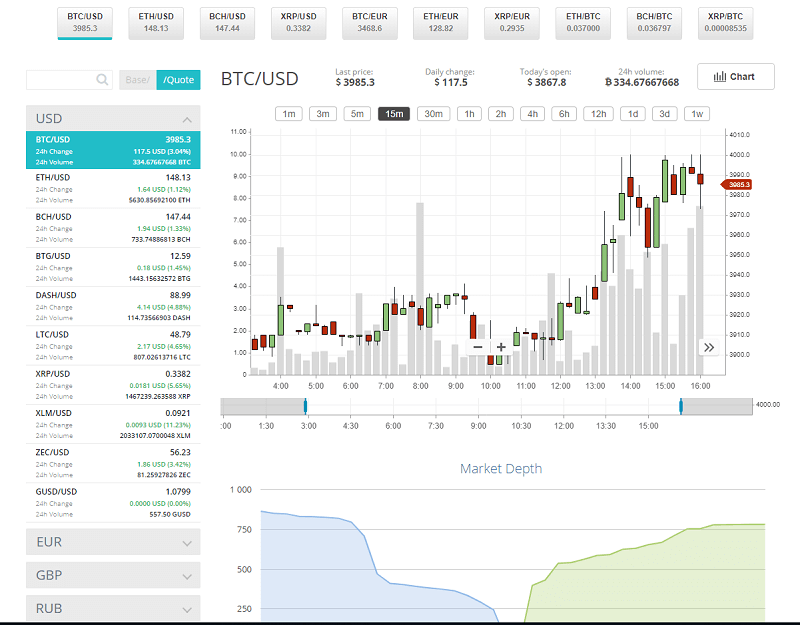The height and width of the screenshot is (625, 800).
Task: Toggle the /Quote currency display
Action: pyautogui.click(x=178, y=80)
